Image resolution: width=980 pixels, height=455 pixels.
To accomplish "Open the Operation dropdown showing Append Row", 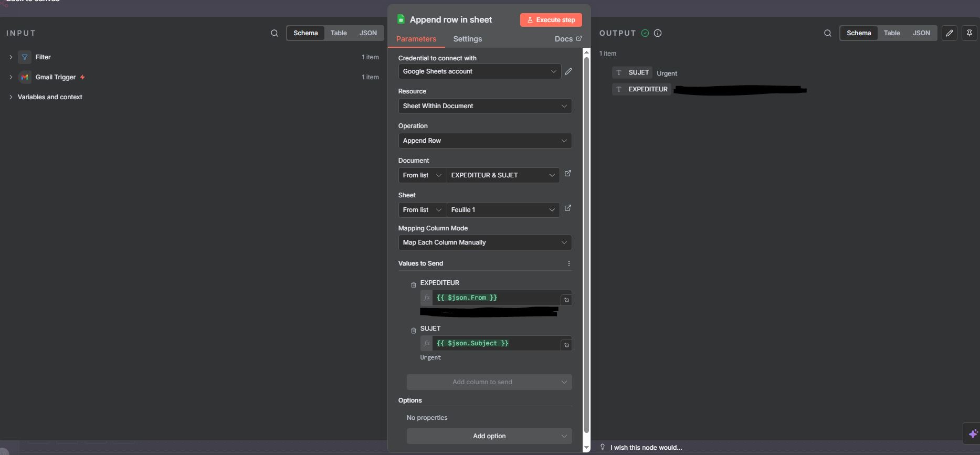I will pos(484,141).
